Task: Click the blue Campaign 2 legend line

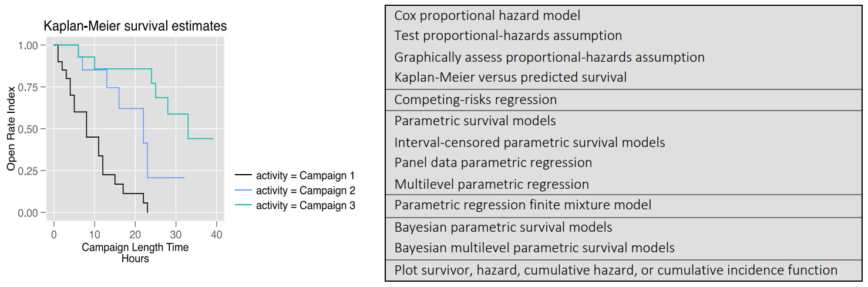Action: [x=243, y=191]
